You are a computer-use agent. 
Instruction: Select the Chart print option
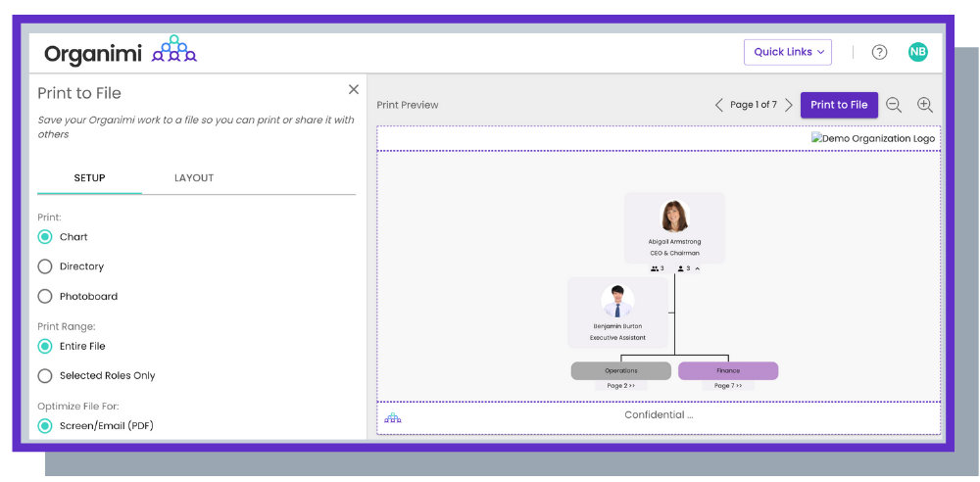[x=45, y=237]
